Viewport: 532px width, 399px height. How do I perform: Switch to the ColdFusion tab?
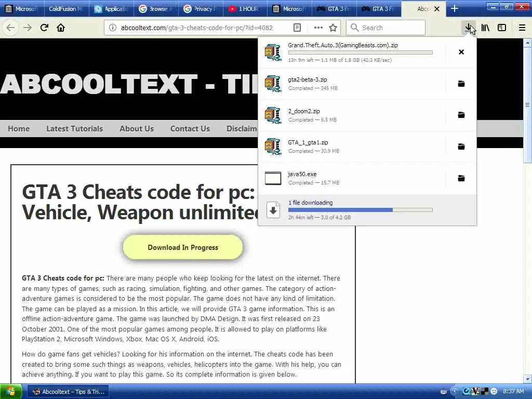point(66,9)
